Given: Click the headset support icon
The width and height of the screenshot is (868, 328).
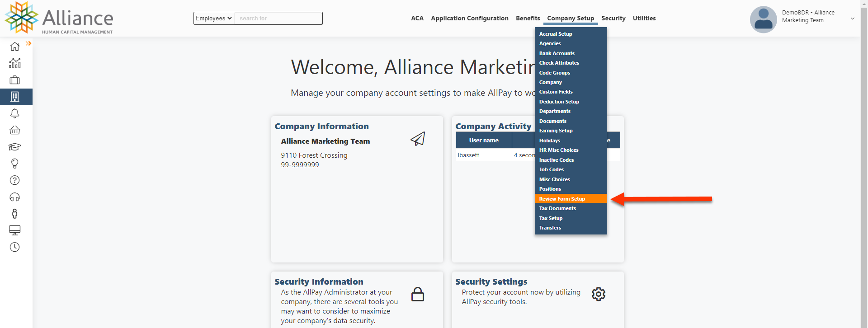Looking at the screenshot, I should click(x=14, y=197).
